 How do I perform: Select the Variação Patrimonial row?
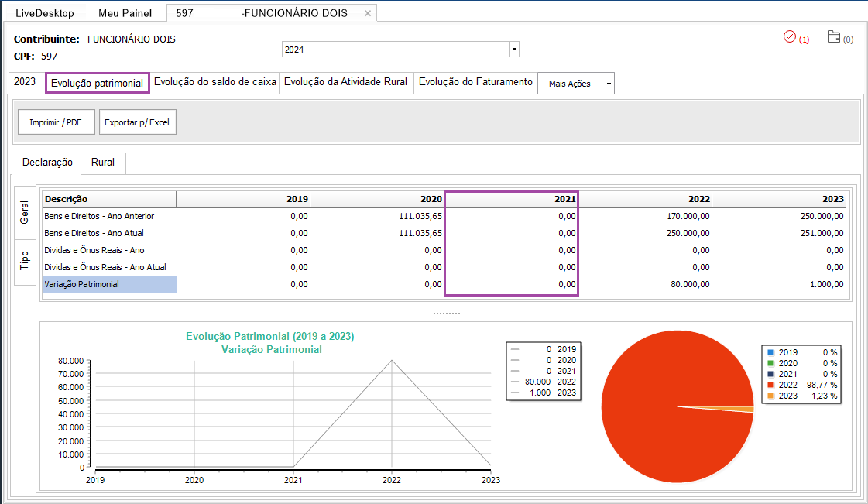(x=444, y=284)
